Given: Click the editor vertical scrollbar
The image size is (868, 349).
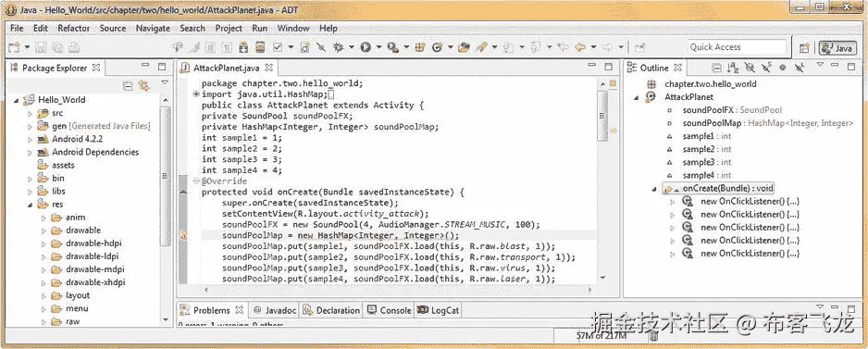Looking at the screenshot, I should (x=602, y=117).
